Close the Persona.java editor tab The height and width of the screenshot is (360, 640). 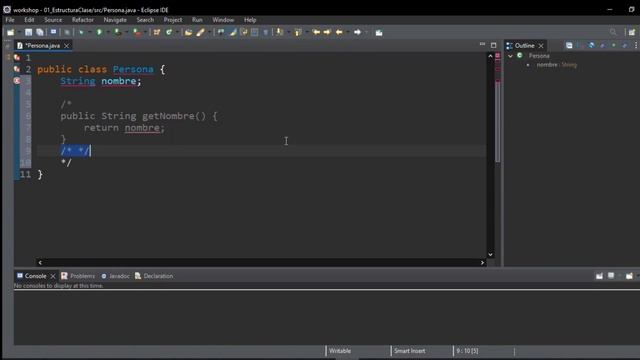pyautogui.click(x=67, y=46)
